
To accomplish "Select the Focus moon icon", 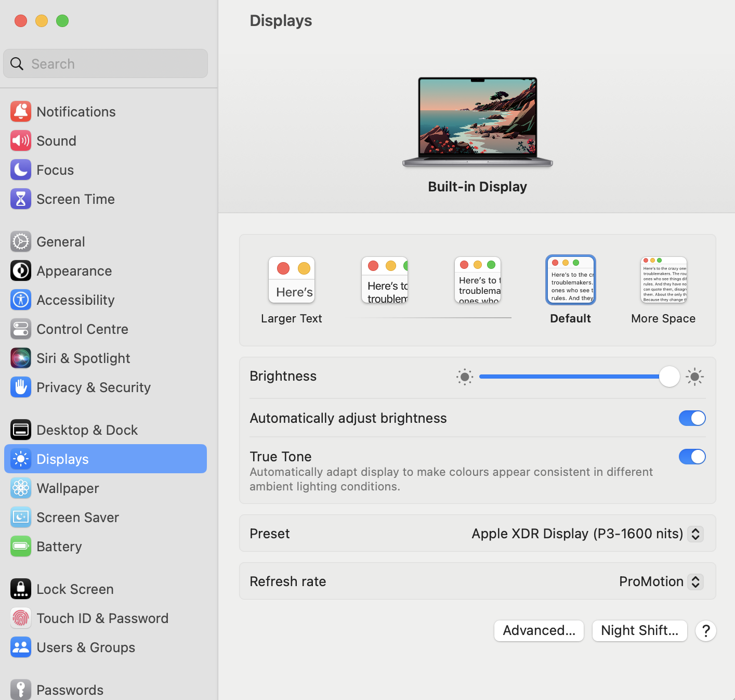I will pyautogui.click(x=21, y=170).
